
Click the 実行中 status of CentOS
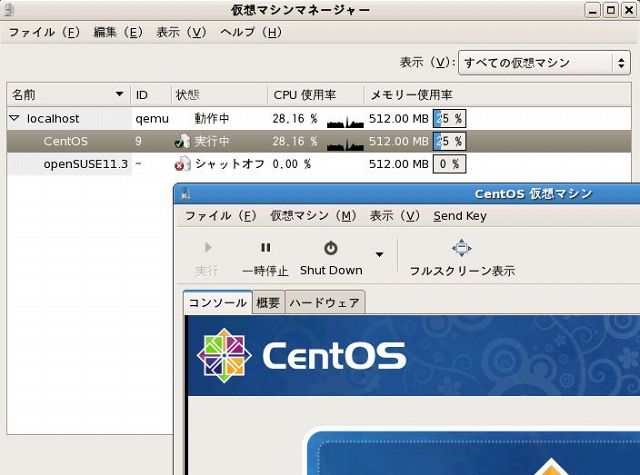pos(211,141)
